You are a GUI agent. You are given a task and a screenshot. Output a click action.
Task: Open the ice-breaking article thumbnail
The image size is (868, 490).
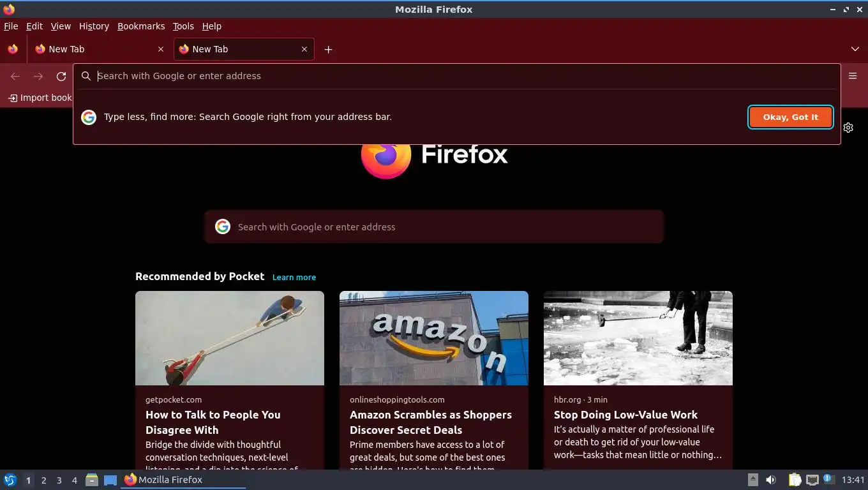[638, 338]
